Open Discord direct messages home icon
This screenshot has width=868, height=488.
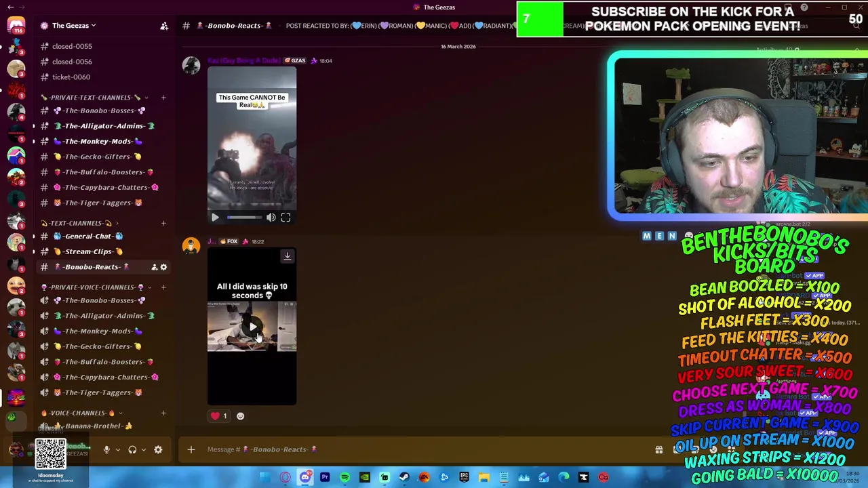point(16,26)
